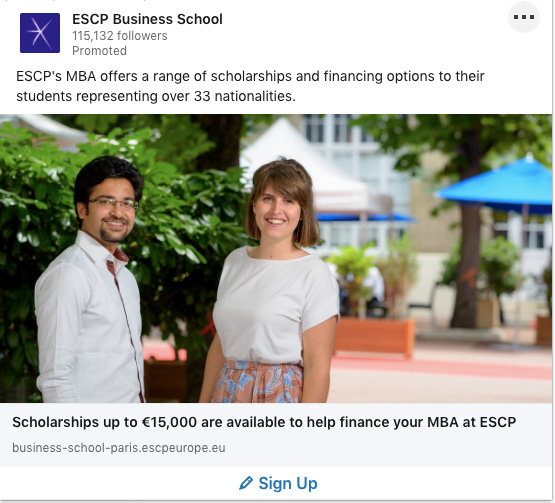Open the ad photo of two students
555x503 pixels.
[x=276, y=258]
